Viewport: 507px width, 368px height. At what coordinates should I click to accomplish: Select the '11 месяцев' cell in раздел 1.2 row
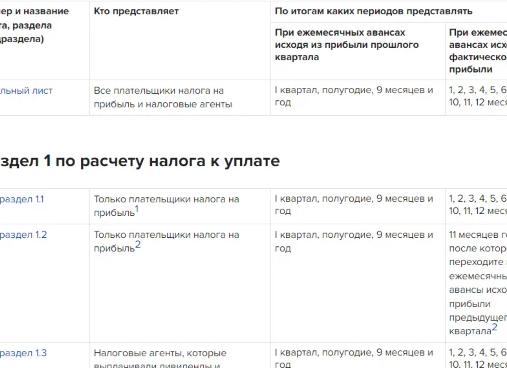(478, 283)
